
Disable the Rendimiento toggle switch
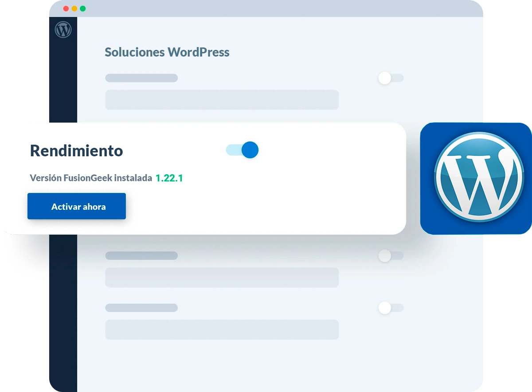243,150
